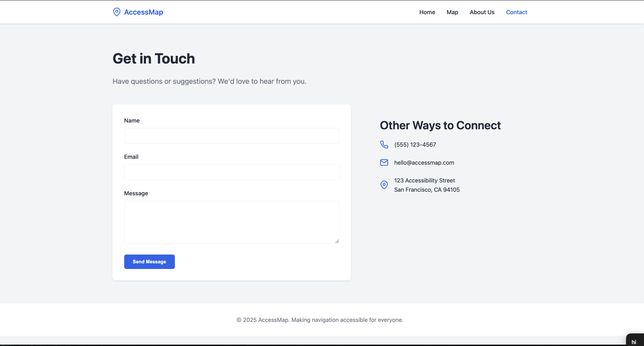This screenshot has height=346, width=644.
Task: Focus the Name input field
Action: coord(232,136)
